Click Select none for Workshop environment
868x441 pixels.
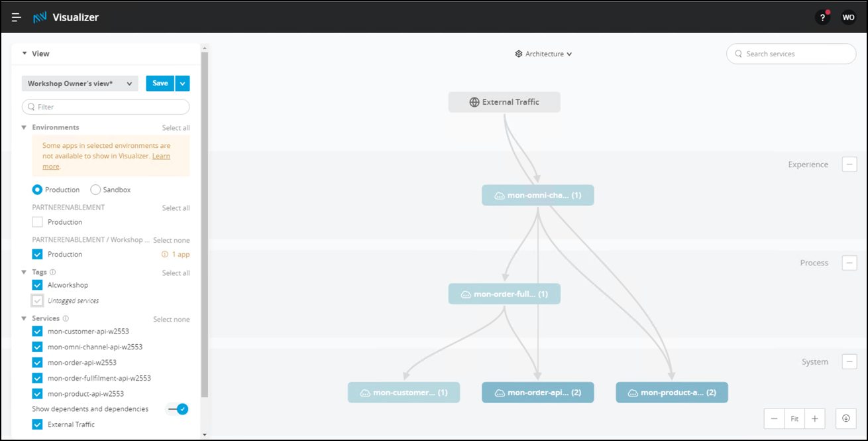171,240
